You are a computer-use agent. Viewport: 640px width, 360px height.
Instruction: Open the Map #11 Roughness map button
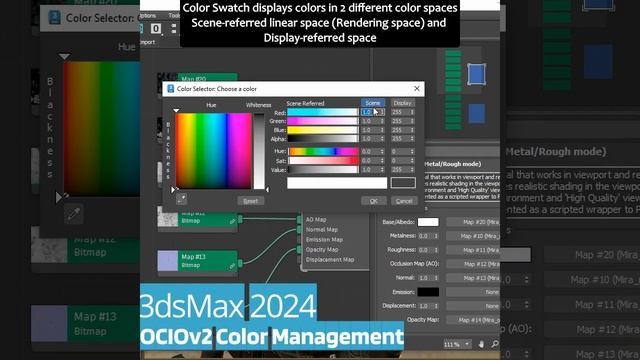click(473, 250)
